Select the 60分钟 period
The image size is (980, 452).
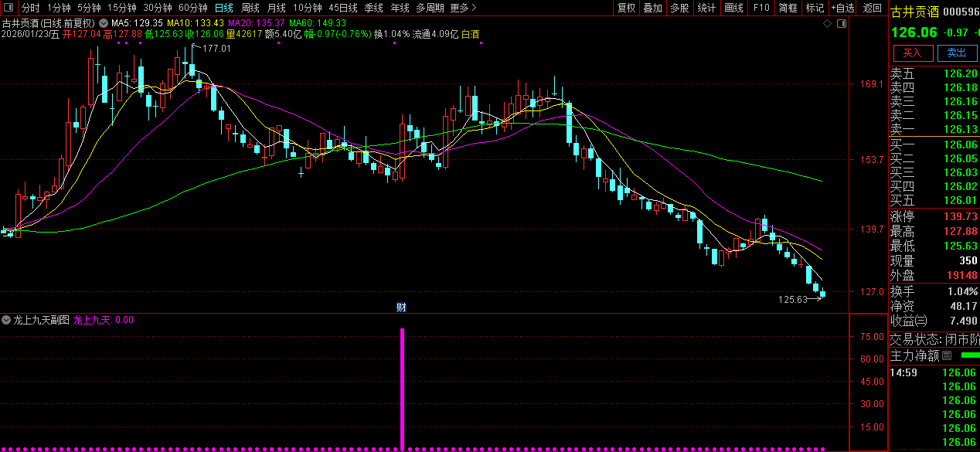click(193, 8)
